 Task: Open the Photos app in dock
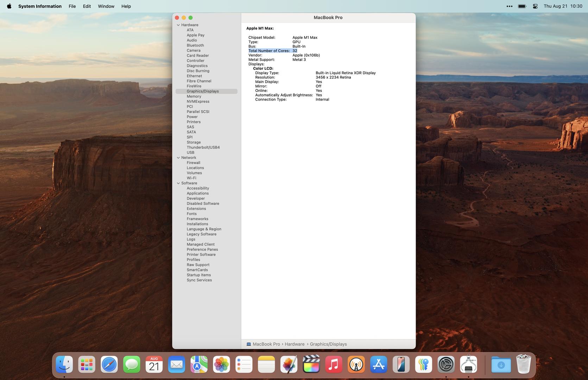point(221,365)
